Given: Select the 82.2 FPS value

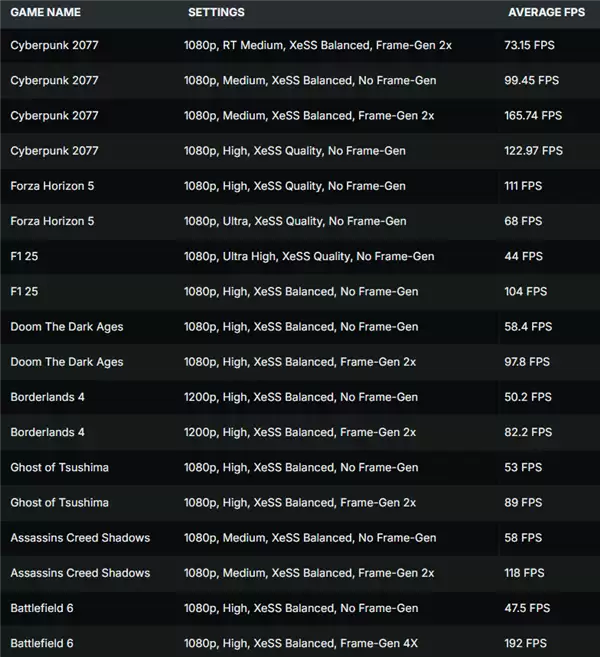Looking at the screenshot, I should pyautogui.click(x=528, y=432).
